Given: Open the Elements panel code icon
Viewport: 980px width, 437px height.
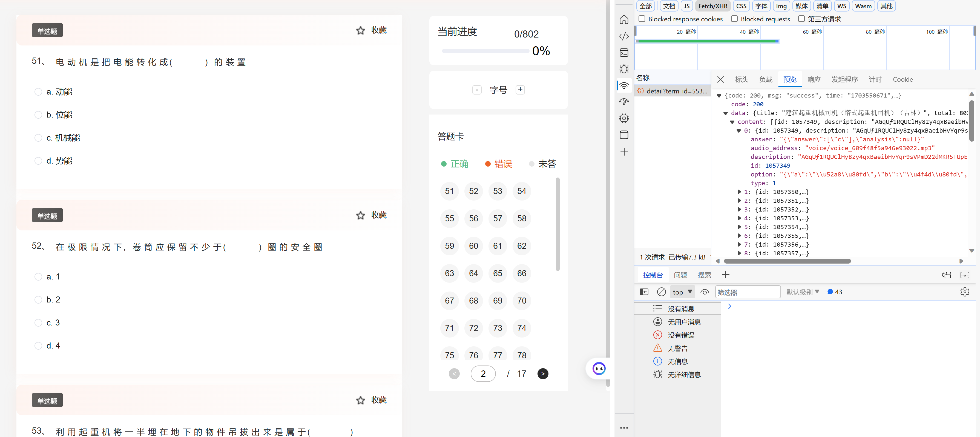Looking at the screenshot, I should [x=624, y=36].
